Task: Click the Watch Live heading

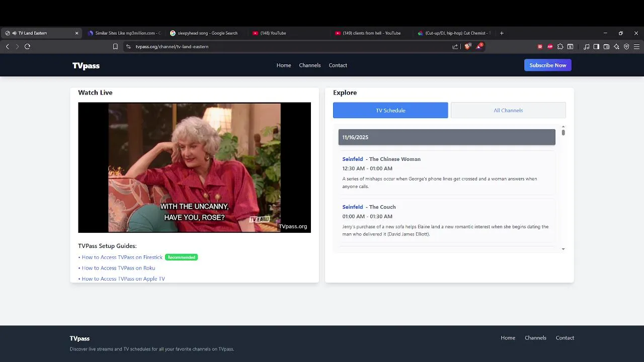Action: tap(95, 93)
